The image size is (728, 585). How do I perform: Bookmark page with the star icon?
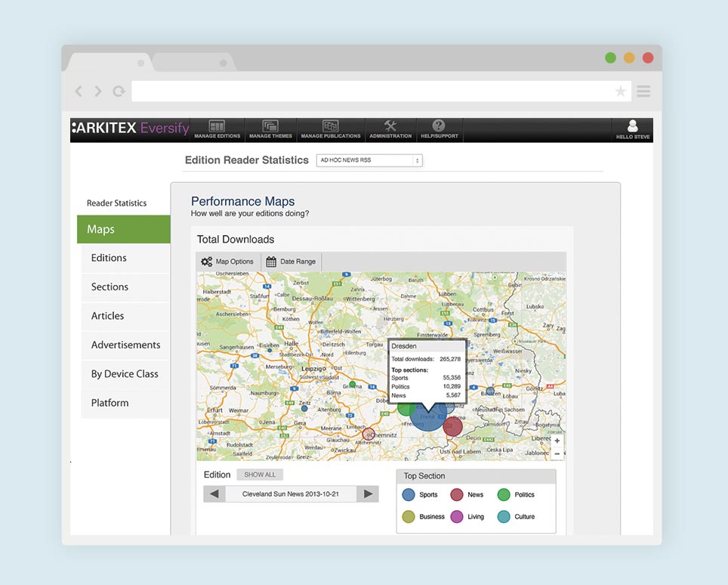click(x=620, y=91)
